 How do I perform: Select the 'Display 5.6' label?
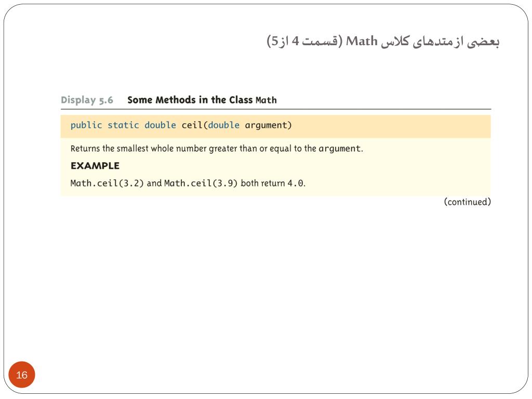point(87,100)
